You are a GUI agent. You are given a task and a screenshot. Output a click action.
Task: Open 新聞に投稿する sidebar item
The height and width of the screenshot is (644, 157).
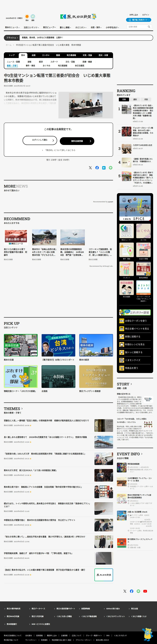135,337
